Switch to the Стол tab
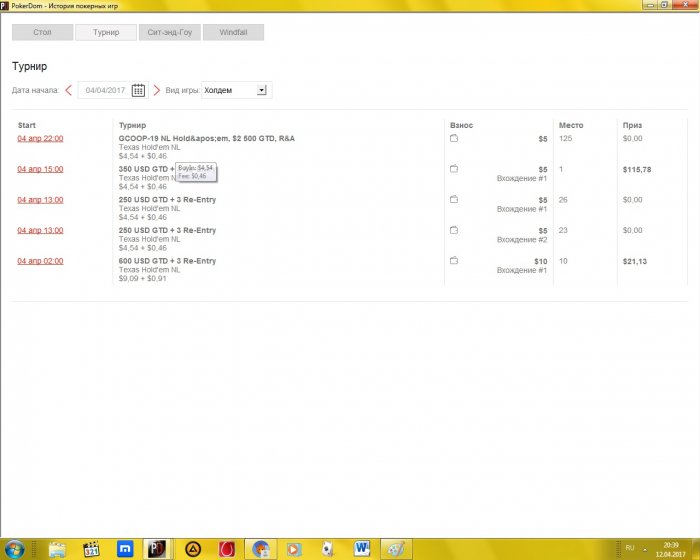Image resolution: width=700 pixels, height=560 pixels. [x=42, y=33]
